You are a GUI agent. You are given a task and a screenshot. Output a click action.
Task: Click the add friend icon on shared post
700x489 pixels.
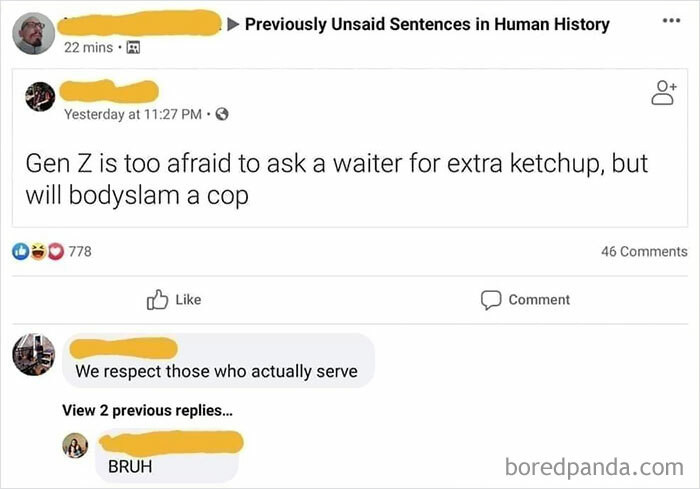click(662, 93)
